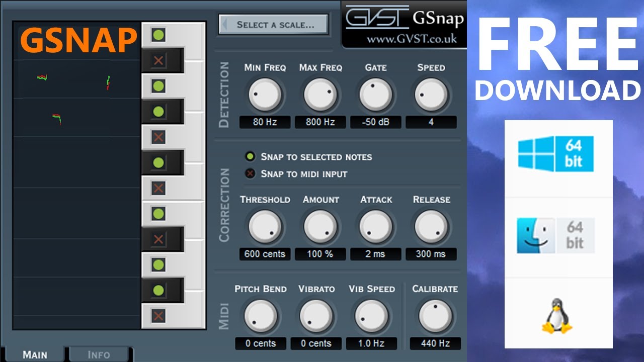Click the Correction section label
The image size is (644, 362).
(224, 205)
